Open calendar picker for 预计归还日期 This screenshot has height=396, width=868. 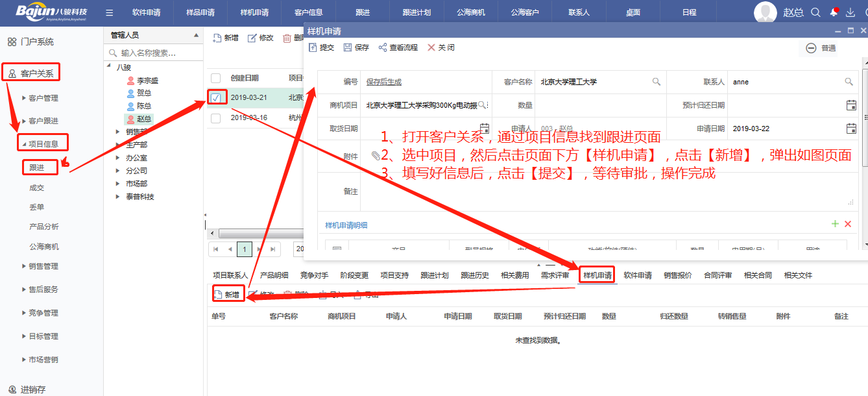[x=851, y=105]
